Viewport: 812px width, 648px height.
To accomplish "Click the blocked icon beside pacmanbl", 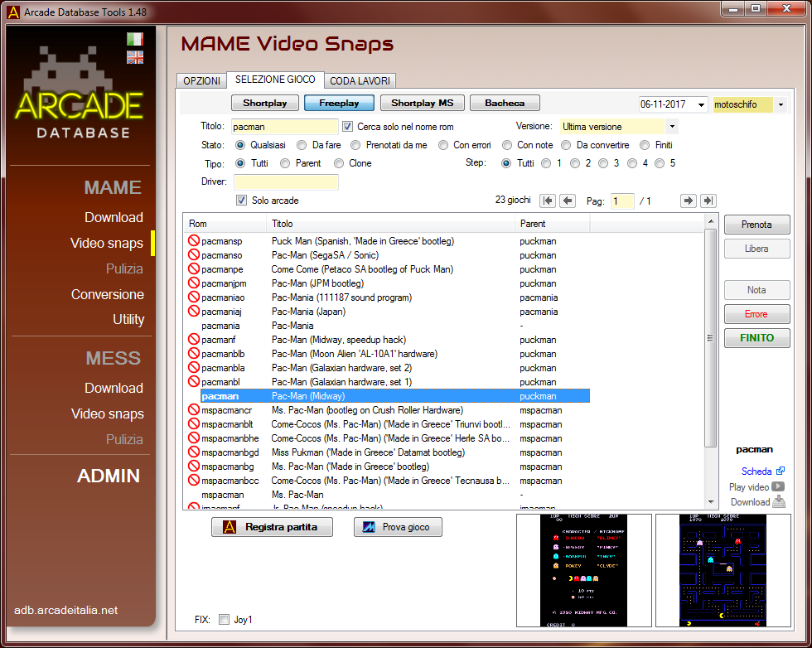I will click(194, 381).
